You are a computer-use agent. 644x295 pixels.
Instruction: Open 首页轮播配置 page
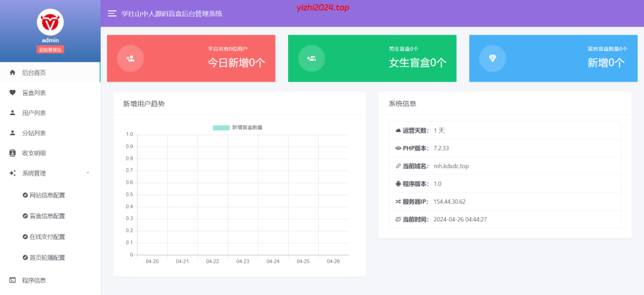pyautogui.click(x=47, y=257)
